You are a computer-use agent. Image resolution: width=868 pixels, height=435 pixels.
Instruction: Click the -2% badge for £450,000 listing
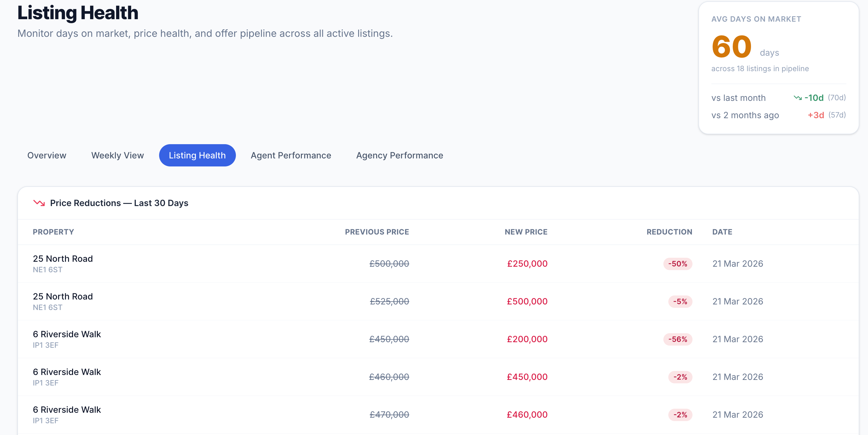(680, 377)
